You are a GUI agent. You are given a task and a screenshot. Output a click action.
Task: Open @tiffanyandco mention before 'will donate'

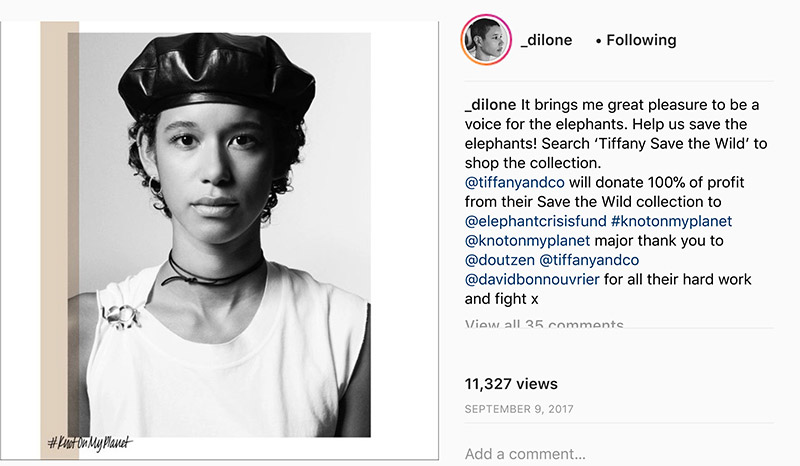click(x=515, y=184)
